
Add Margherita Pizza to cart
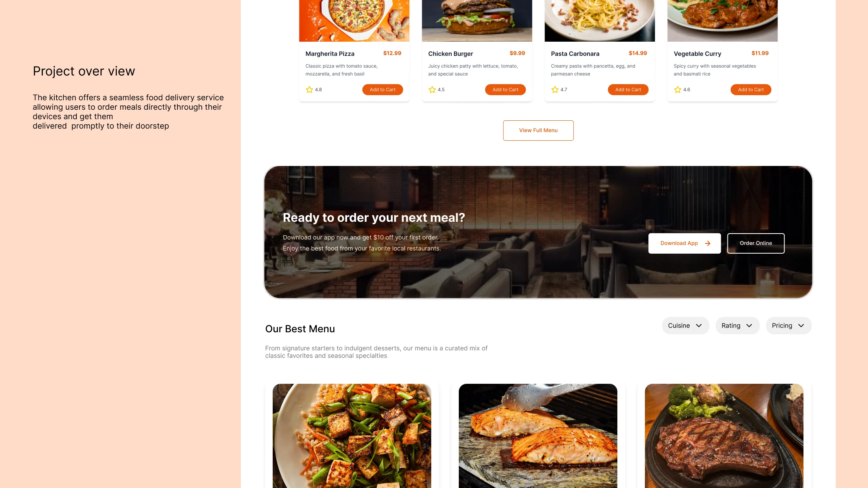[382, 90]
